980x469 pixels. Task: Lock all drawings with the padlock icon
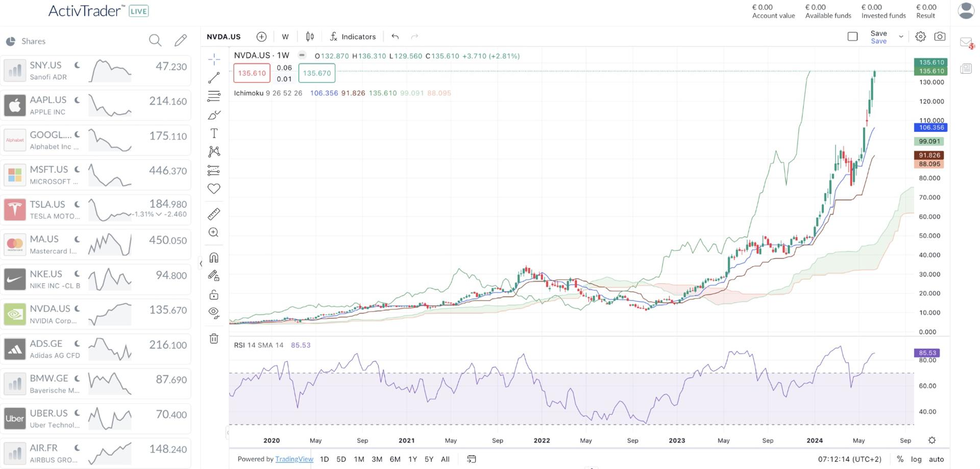(x=214, y=294)
